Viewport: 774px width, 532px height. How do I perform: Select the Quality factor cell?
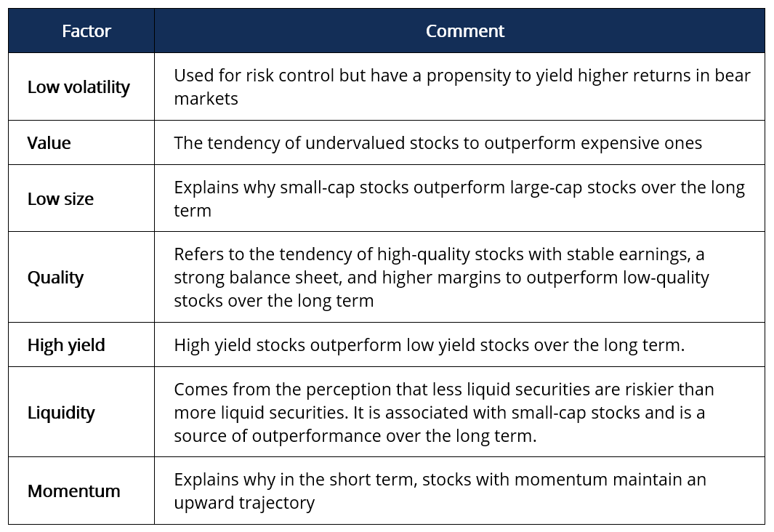point(81,277)
